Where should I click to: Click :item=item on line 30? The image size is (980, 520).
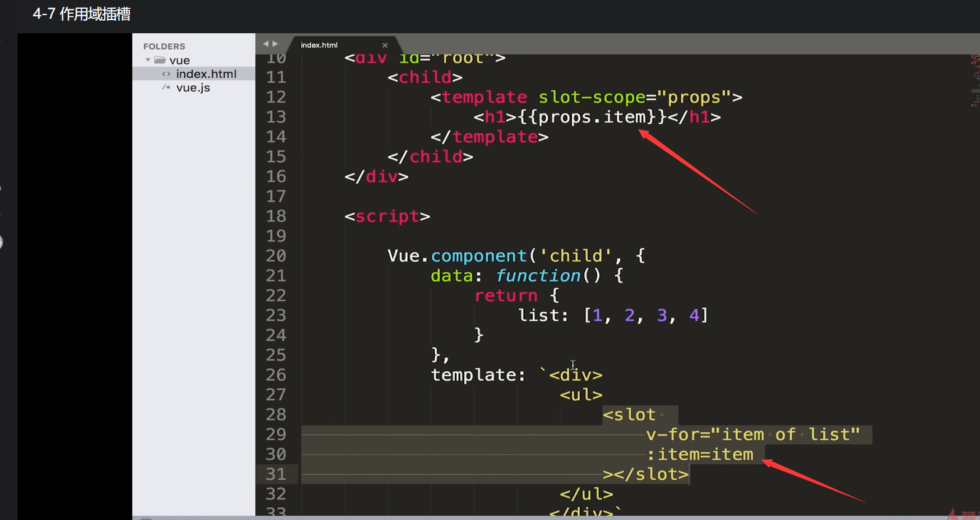(x=700, y=455)
